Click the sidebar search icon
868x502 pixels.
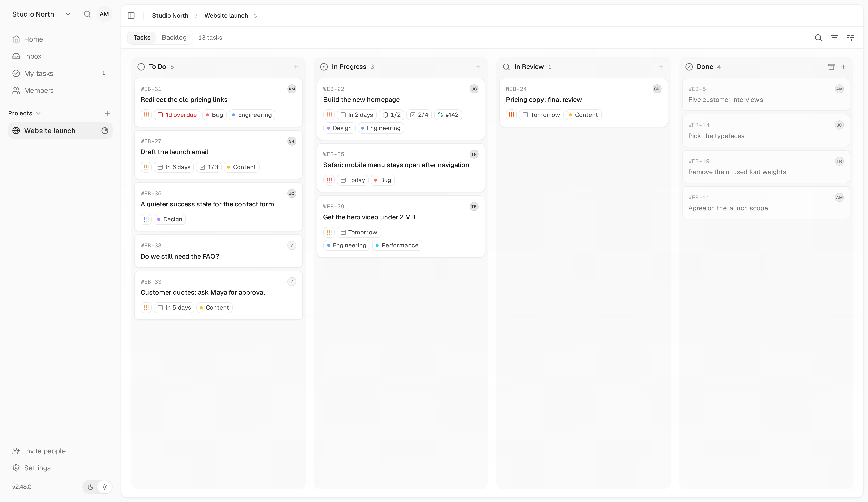click(x=87, y=14)
